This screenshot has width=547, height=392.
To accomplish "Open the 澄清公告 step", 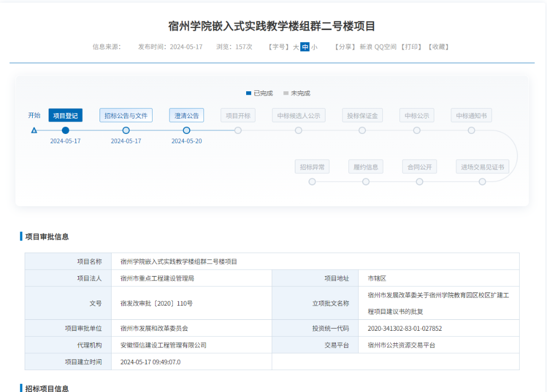I will click(187, 115).
